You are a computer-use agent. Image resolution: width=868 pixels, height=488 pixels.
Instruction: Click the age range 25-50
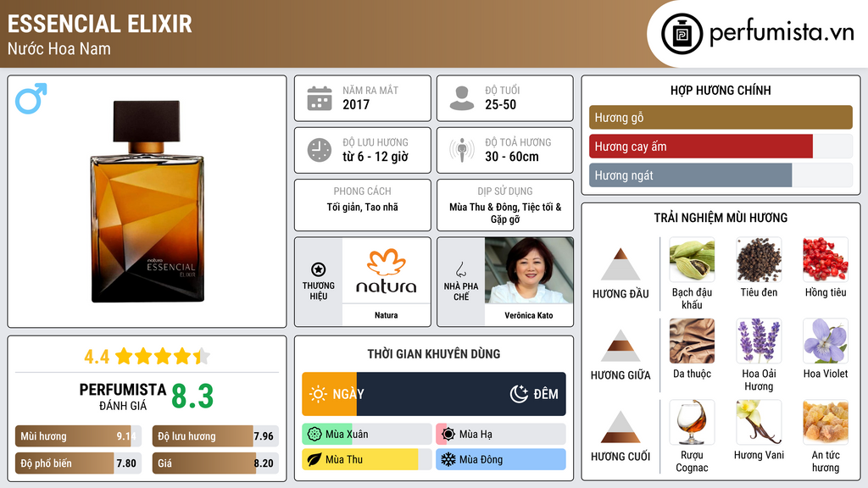(x=500, y=104)
